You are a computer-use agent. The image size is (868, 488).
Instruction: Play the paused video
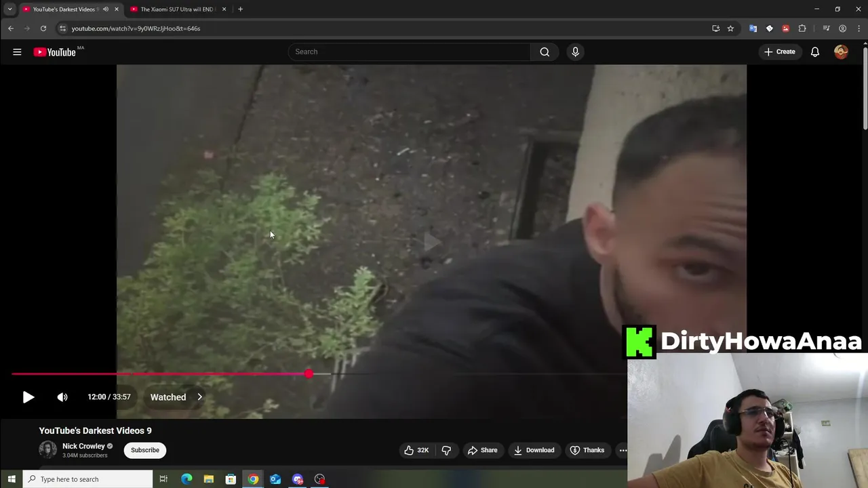pyautogui.click(x=28, y=397)
